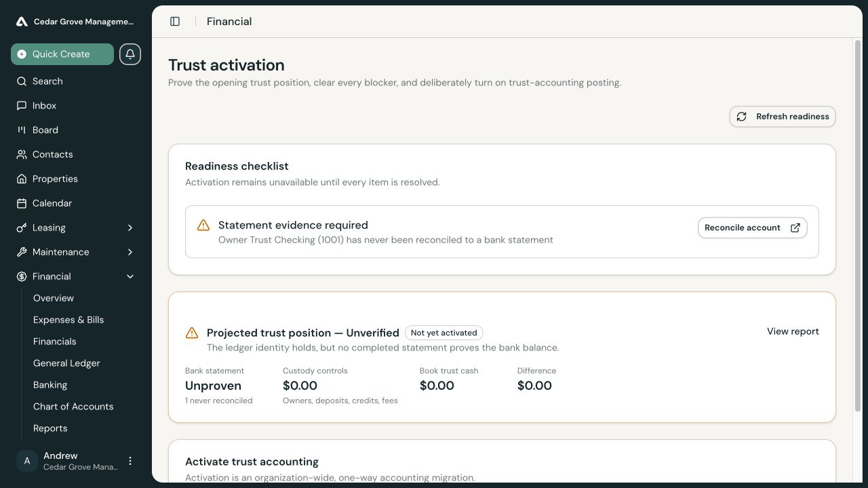This screenshot has height=488, width=868.
Task: Click the Search magnifier icon
Action: tap(22, 81)
